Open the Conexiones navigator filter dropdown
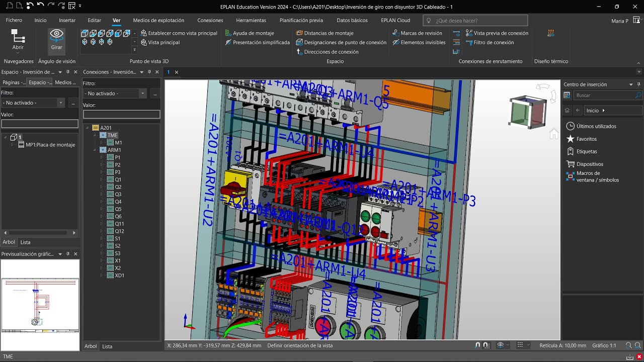The image size is (644, 362). click(x=143, y=94)
